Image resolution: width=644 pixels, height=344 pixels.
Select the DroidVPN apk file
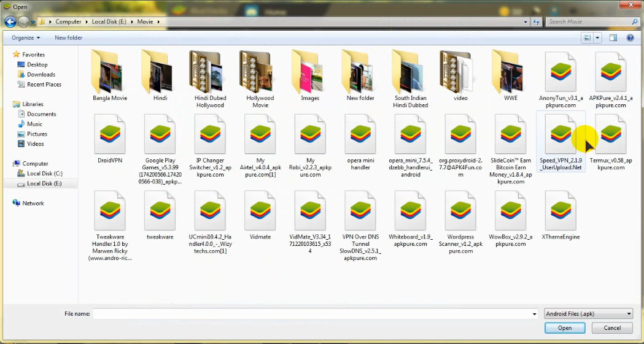pyautogui.click(x=110, y=138)
